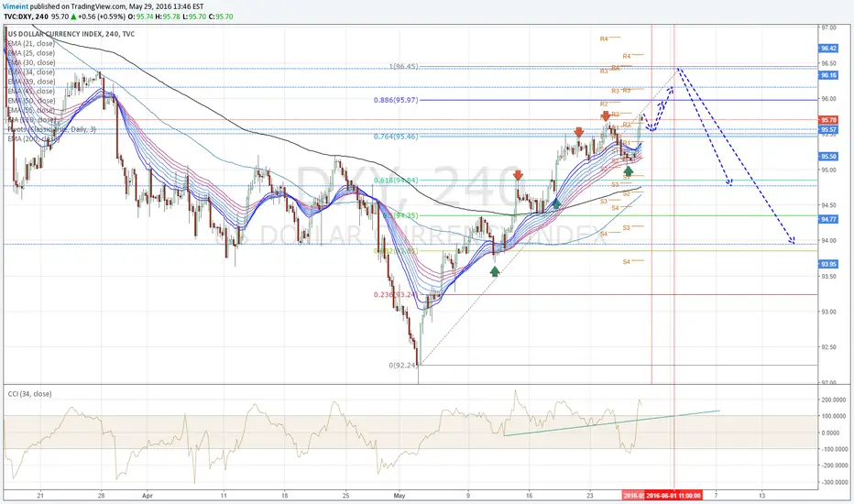Select the Pivots (Classic, Daily, 3) legend entry
Viewport: 854px width, 504px height.
(51, 129)
